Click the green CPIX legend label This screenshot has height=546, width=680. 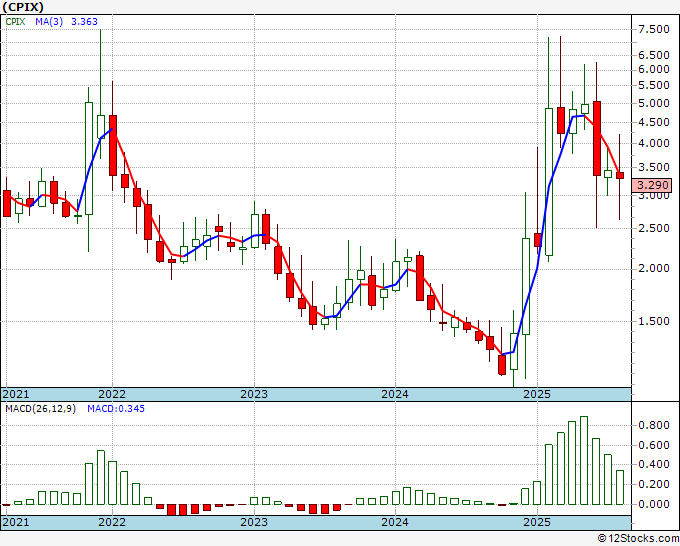click(x=15, y=22)
